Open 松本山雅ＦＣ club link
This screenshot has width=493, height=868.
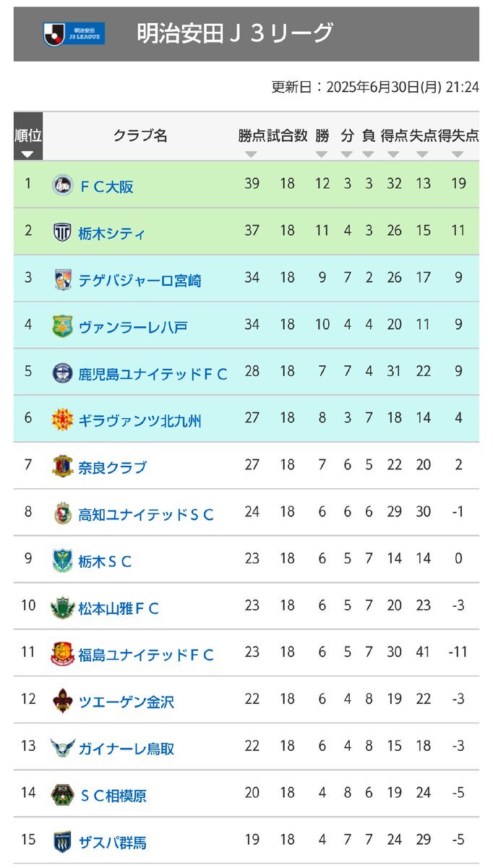tap(119, 608)
